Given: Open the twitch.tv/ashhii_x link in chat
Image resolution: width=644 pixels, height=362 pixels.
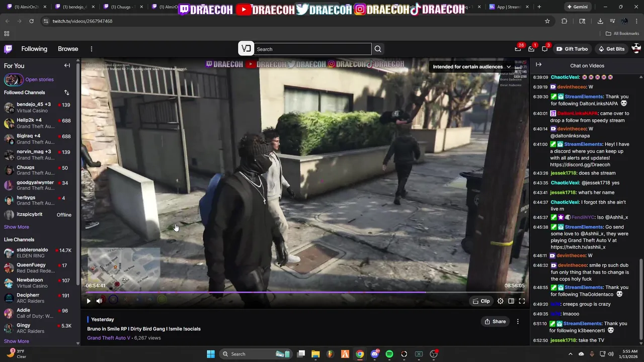Looking at the screenshot, I should click(578, 247).
